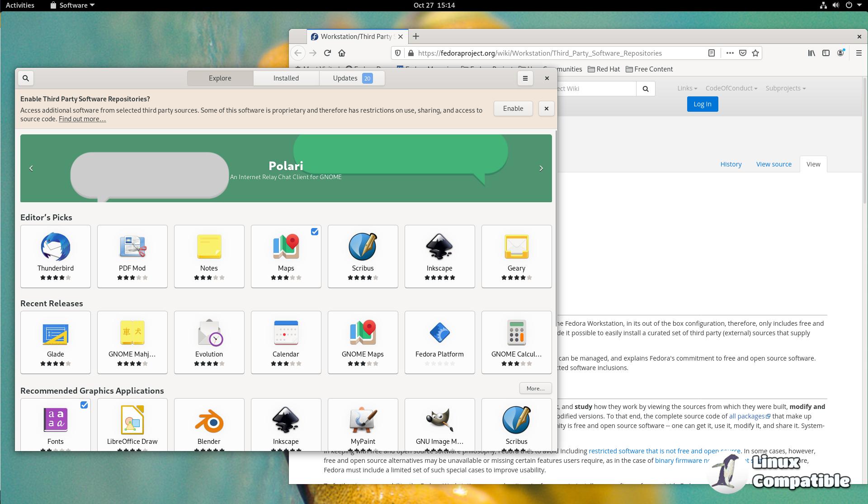This screenshot has width=868, height=504.
Task: Click Firefox's reload page icon
Action: click(x=327, y=53)
